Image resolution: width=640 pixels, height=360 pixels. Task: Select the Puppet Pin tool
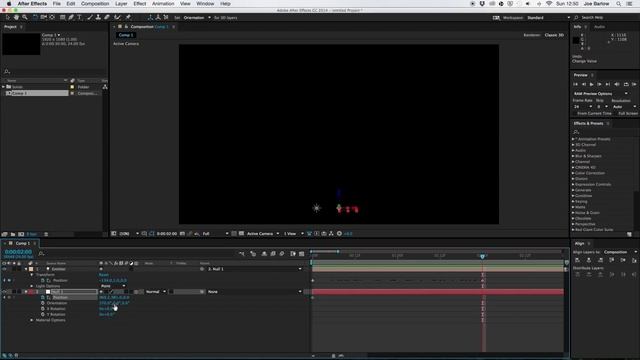[128, 18]
